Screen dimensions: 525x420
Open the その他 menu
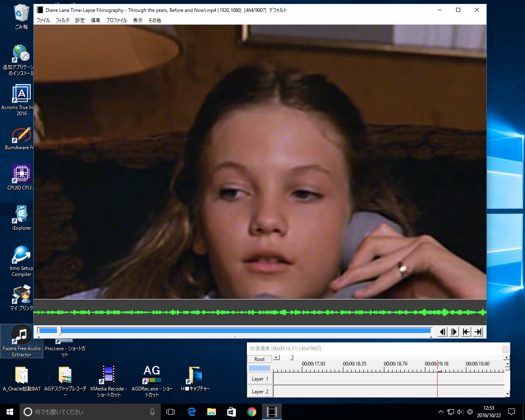(x=155, y=20)
